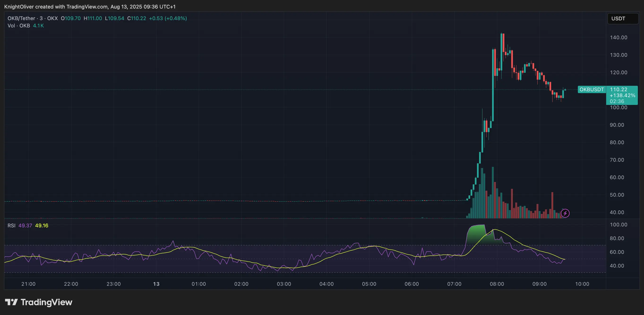Click the OKX exchange label in the legend
This screenshot has width=644, height=315.
(52, 18)
